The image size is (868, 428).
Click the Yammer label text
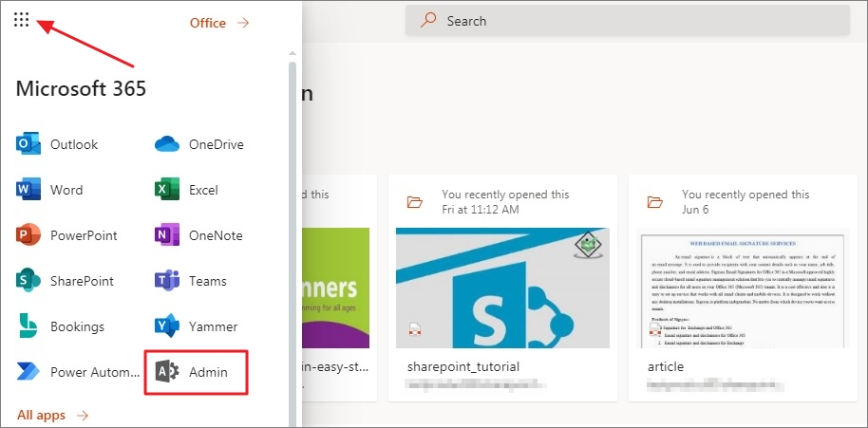(x=213, y=326)
